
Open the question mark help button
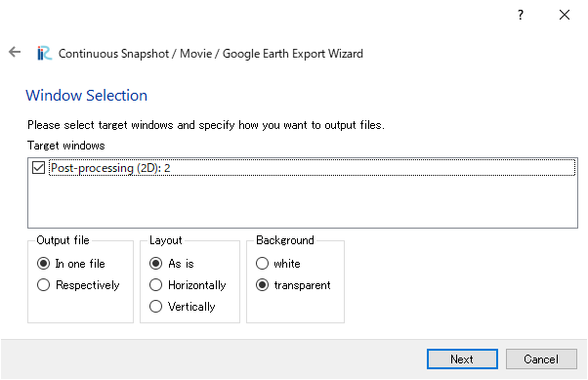coord(521,15)
